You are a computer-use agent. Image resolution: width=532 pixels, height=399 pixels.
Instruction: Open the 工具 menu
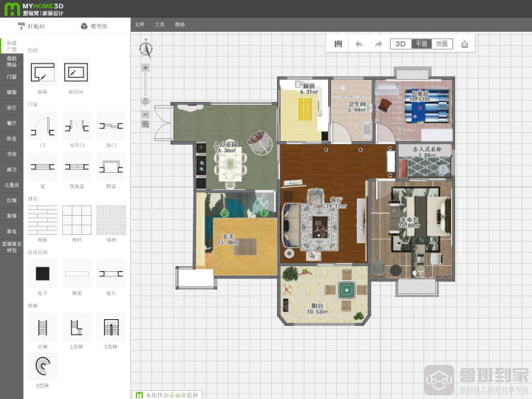[160, 24]
